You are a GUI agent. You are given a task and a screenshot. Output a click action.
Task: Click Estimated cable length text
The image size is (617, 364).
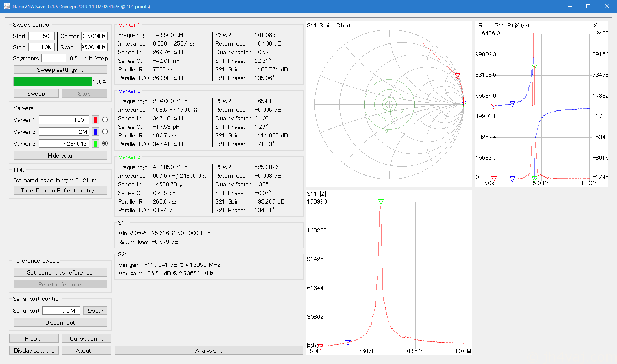point(55,180)
